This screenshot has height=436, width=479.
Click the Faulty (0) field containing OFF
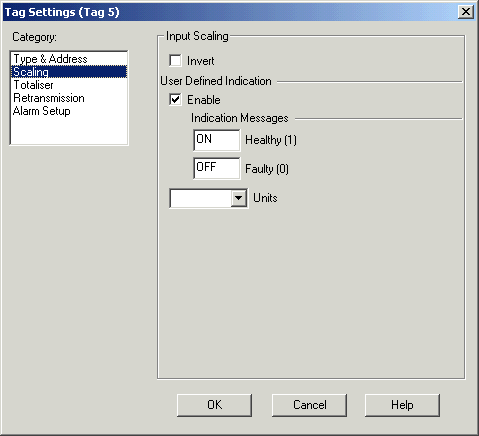point(216,168)
